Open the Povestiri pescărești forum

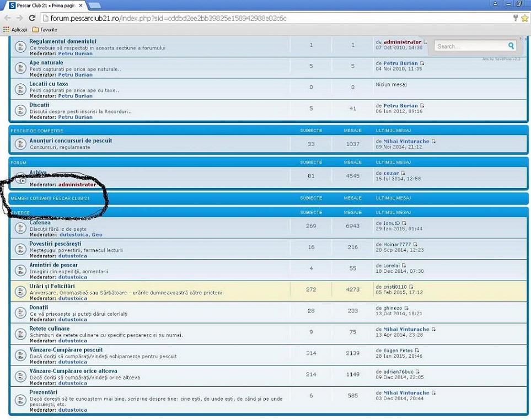[55, 244]
